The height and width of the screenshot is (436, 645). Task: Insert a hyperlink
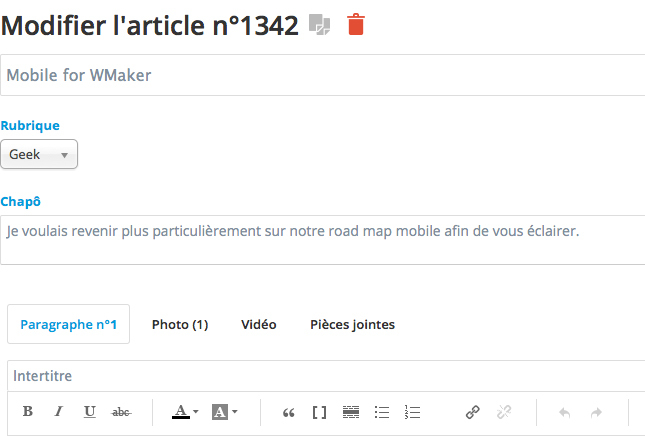[x=473, y=412]
